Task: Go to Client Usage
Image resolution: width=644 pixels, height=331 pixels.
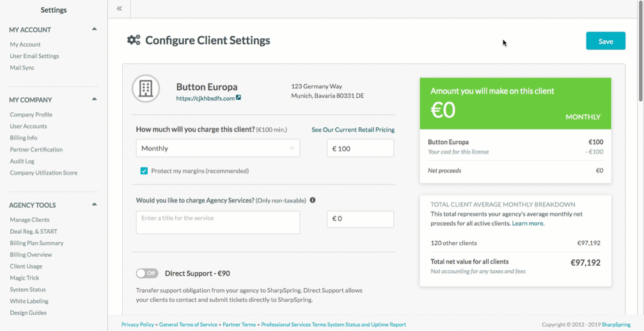Action: point(26,266)
